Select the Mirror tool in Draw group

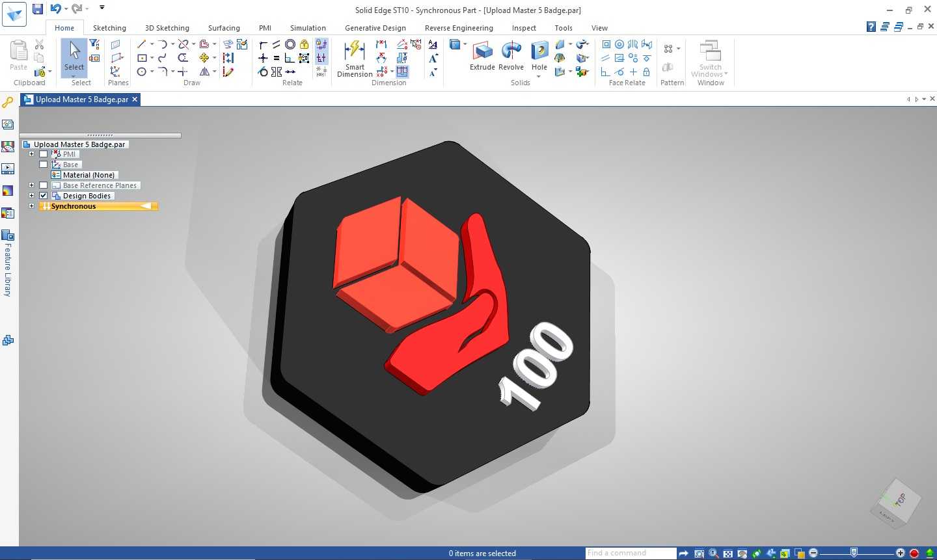coord(204,72)
